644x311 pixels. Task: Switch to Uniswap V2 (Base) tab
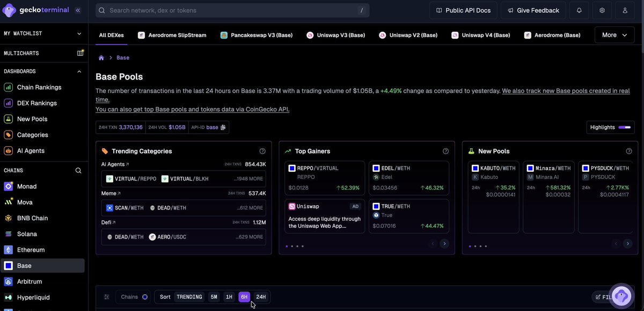[x=408, y=35]
